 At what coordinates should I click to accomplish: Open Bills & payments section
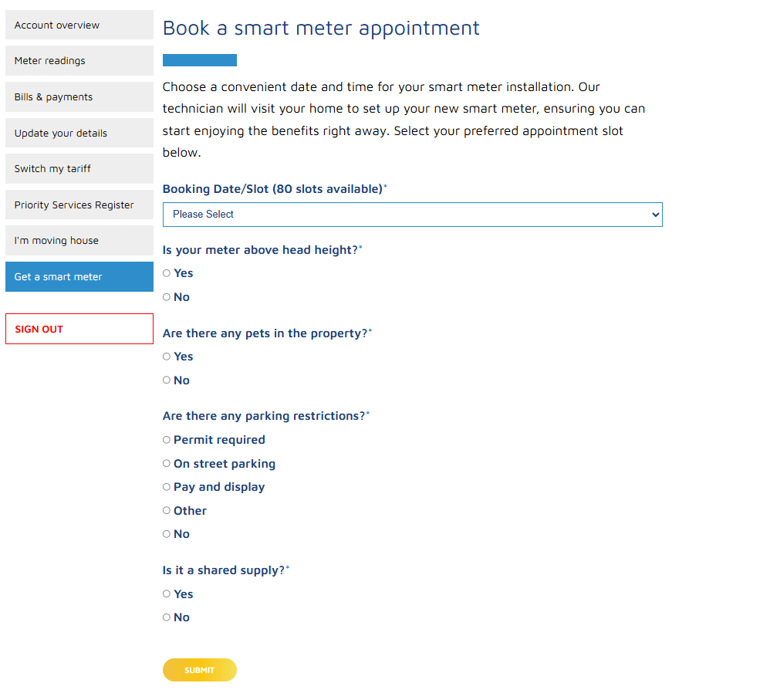tap(79, 97)
